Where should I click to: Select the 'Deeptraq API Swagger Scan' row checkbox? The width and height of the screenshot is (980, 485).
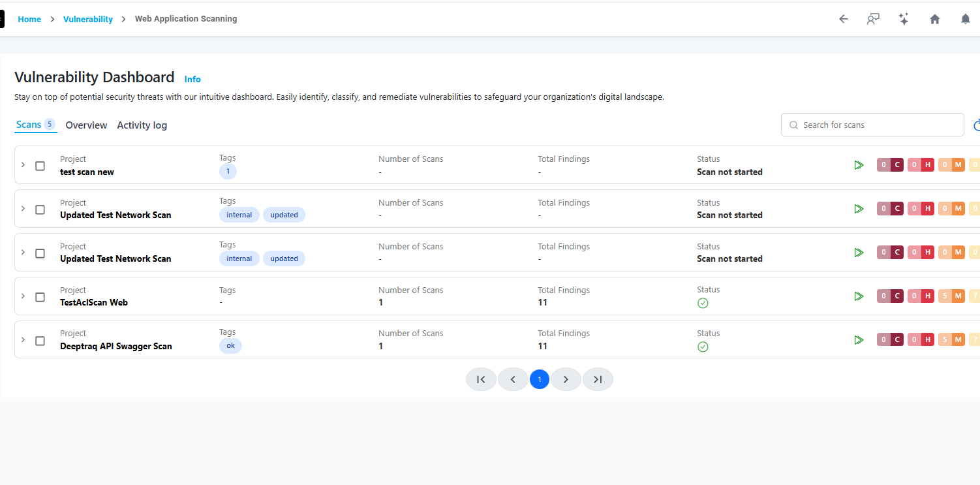[40, 341]
